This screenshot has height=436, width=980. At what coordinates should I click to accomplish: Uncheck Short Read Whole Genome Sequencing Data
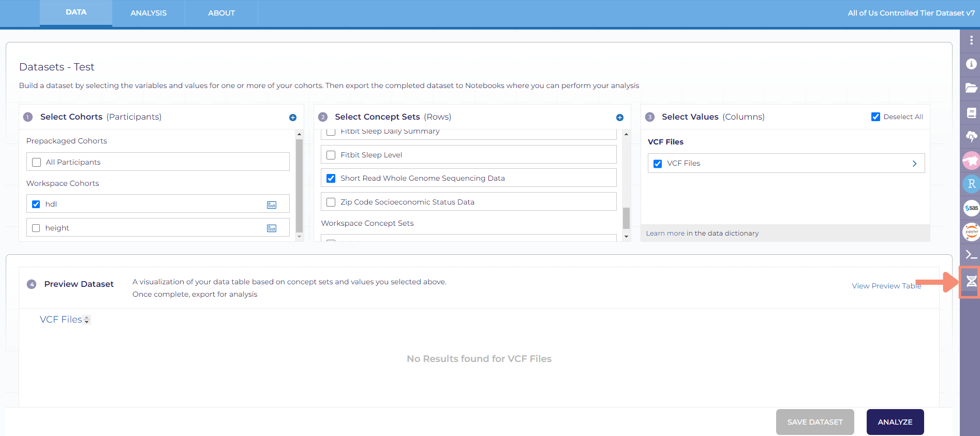click(x=331, y=178)
